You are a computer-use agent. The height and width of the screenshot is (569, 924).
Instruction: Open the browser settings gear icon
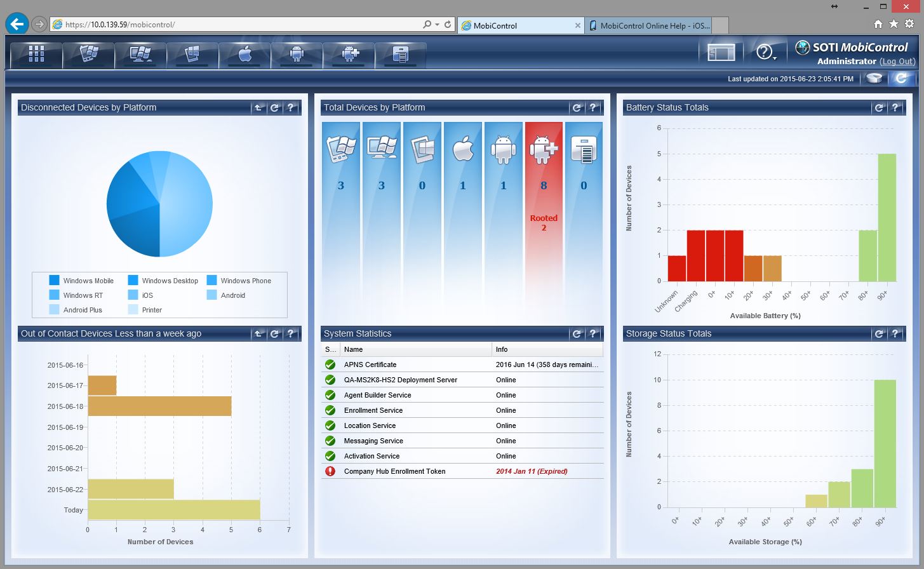(909, 24)
